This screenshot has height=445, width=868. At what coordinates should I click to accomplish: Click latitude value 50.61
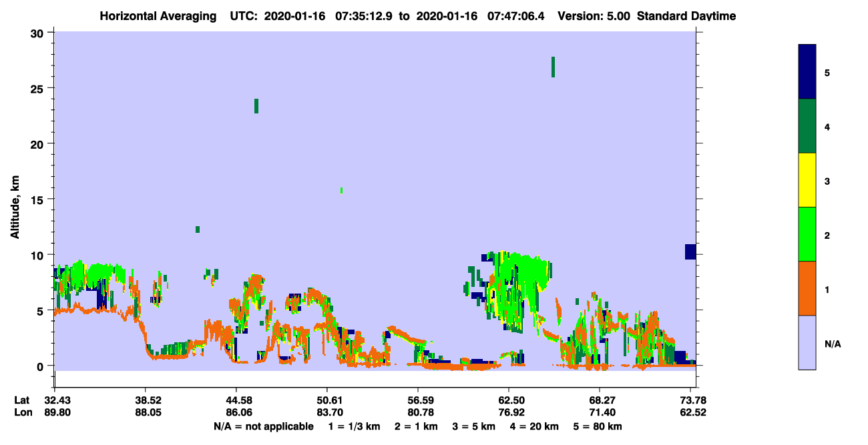329,400
